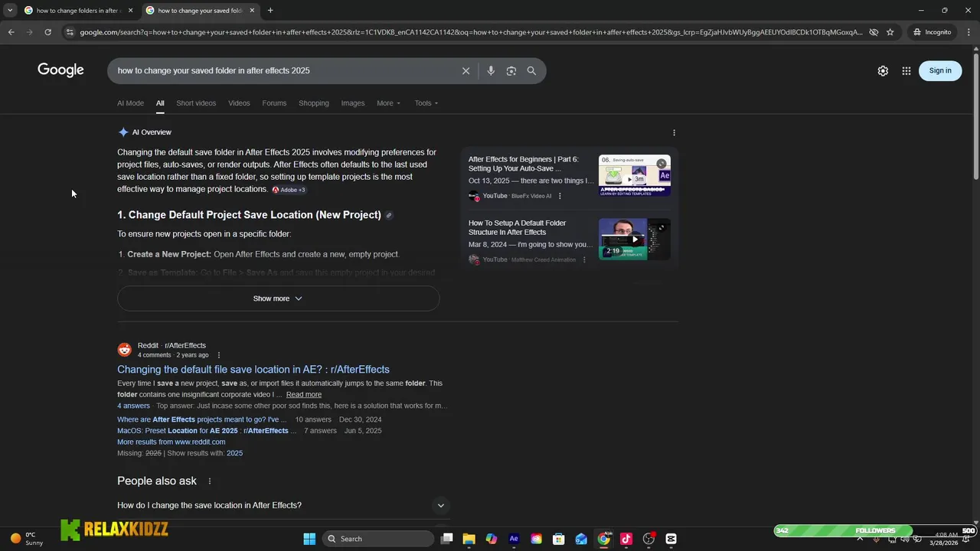Click into the Google search input field
The image size is (980, 551).
coord(283,70)
